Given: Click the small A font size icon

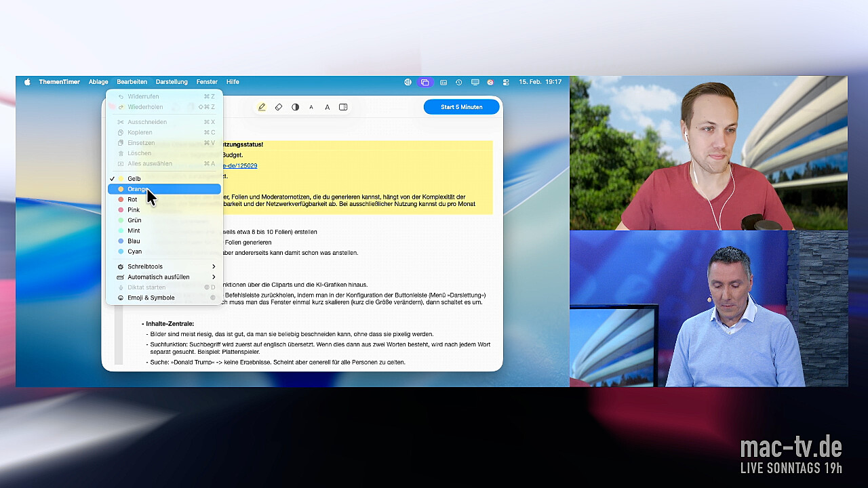Looking at the screenshot, I should pyautogui.click(x=311, y=107).
